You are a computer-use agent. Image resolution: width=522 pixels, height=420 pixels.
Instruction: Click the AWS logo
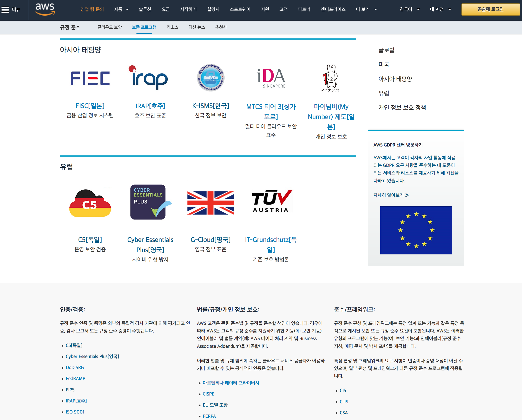[45, 10]
